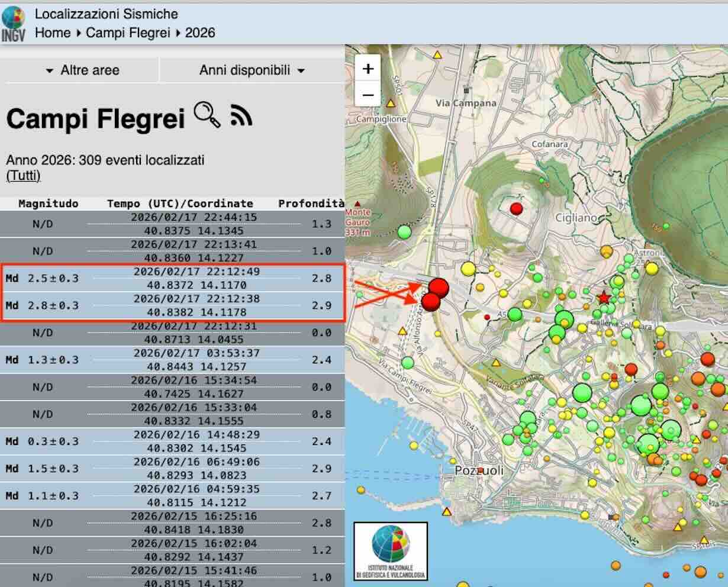Go to Home in breadcrumb
Image resolution: width=728 pixels, height=587 pixels.
[53, 33]
